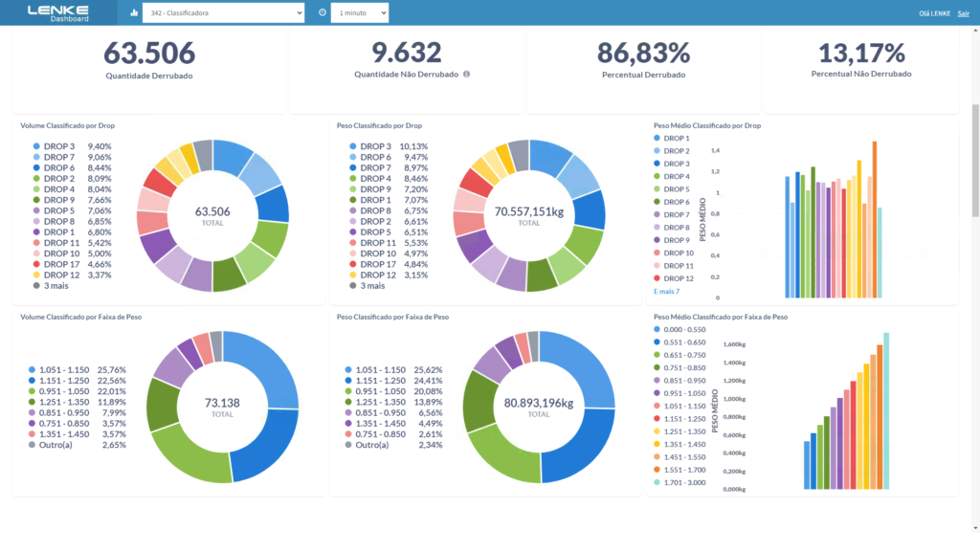Click the Outro(a) 2,65% legend entry
The height and width of the screenshot is (551, 980).
point(78,445)
